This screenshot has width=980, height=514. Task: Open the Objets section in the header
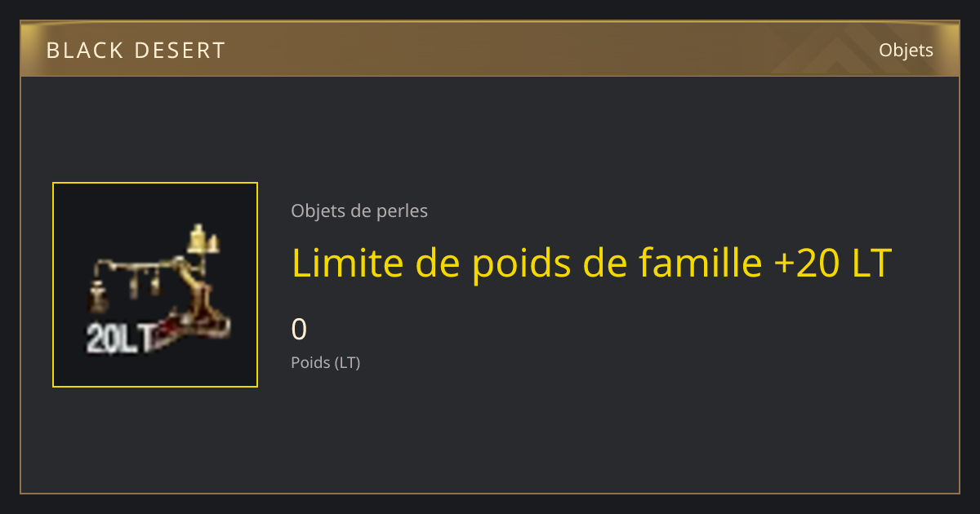(x=906, y=50)
